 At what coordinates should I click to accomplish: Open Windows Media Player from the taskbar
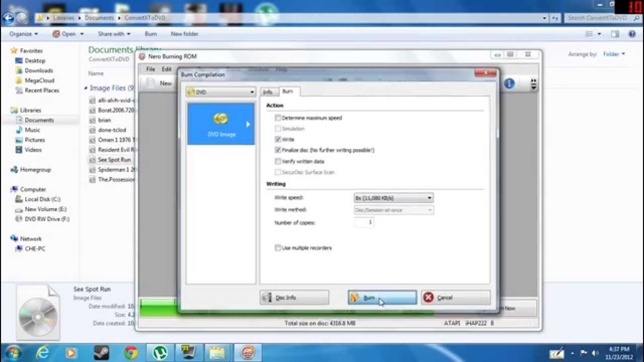(72, 352)
